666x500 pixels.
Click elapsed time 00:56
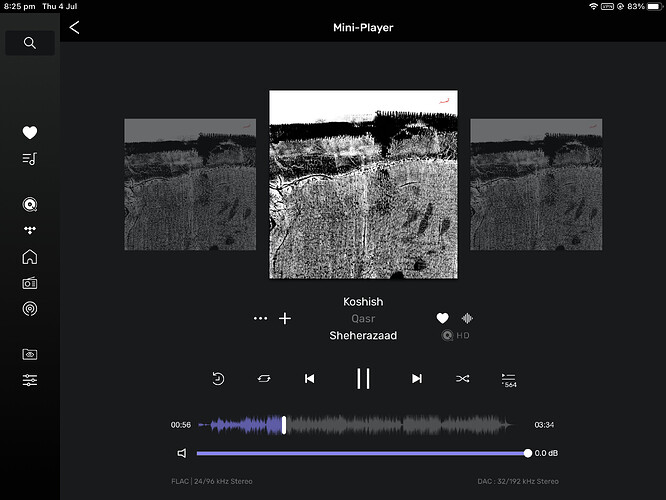pos(181,425)
